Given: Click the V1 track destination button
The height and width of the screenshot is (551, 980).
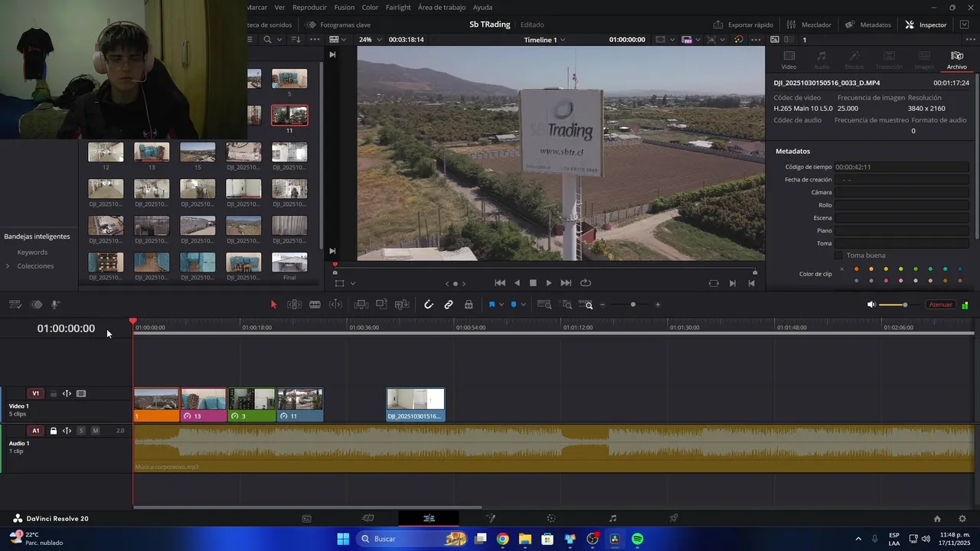Looking at the screenshot, I should coord(35,393).
